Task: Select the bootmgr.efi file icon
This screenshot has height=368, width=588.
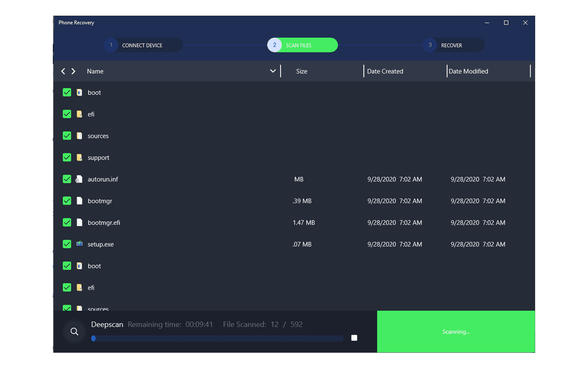Action: (x=79, y=222)
